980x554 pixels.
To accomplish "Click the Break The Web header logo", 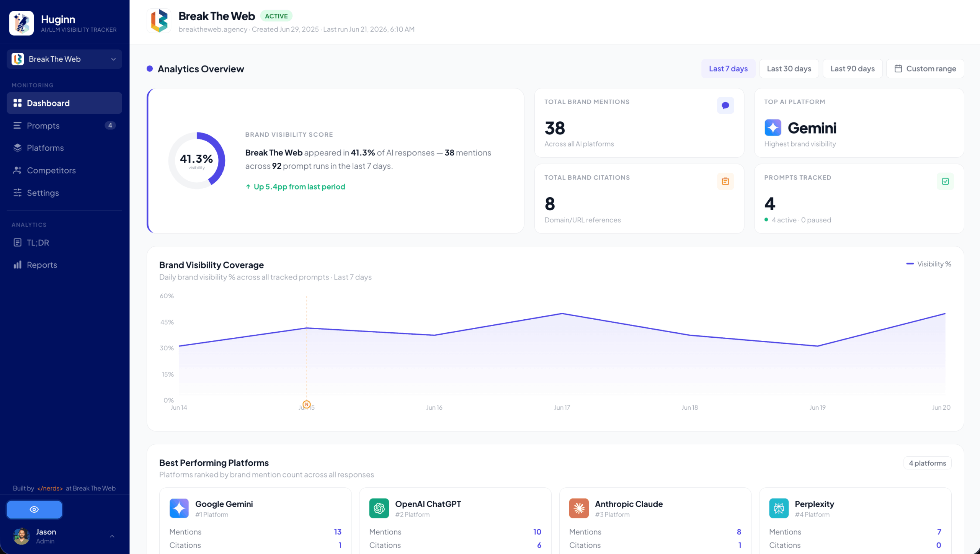I will click(x=159, y=21).
